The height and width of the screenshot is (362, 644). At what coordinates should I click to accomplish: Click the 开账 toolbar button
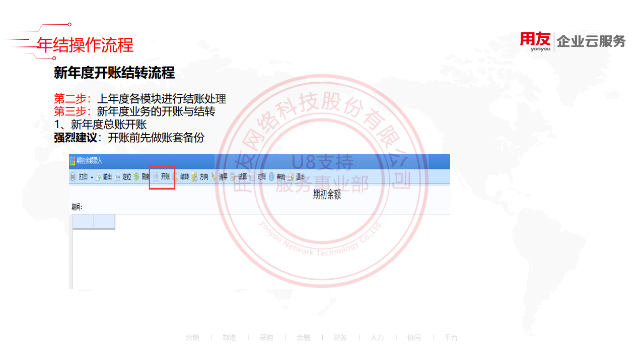click(x=161, y=176)
